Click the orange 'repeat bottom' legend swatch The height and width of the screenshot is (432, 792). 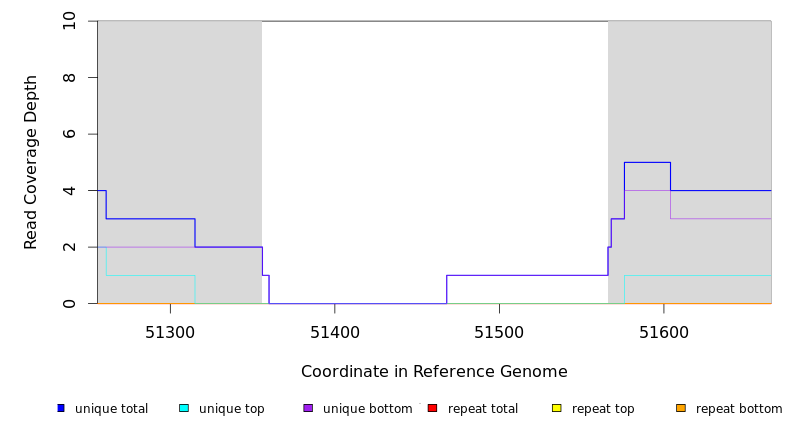point(681,408)
